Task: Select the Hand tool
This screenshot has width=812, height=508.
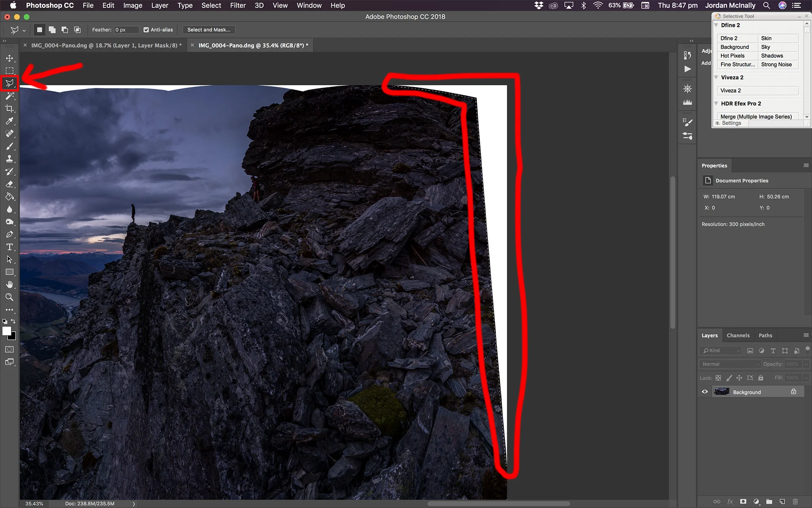Action: click(x=9, y=284)
